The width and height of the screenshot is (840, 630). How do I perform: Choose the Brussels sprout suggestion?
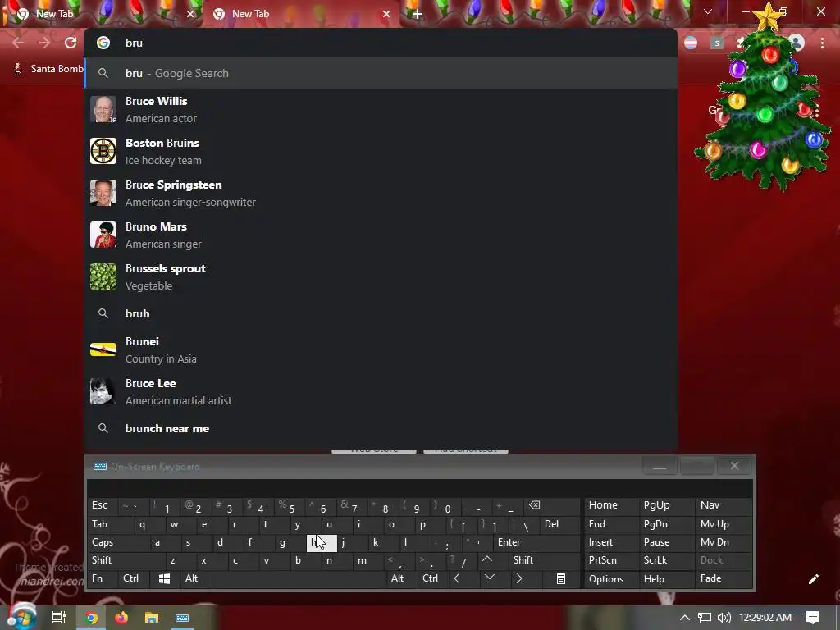(x=381, y=276)
